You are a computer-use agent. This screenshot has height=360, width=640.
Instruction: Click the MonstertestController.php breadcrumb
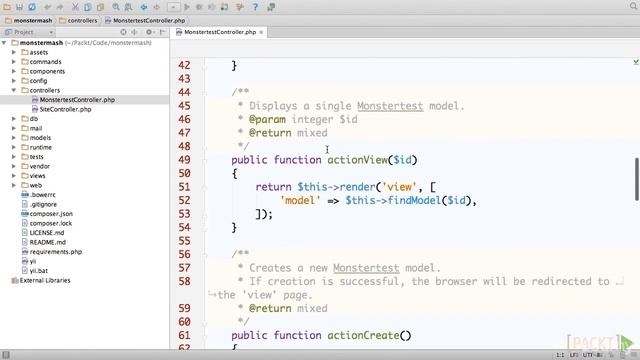pyautogui.click(x=145, y=20)
